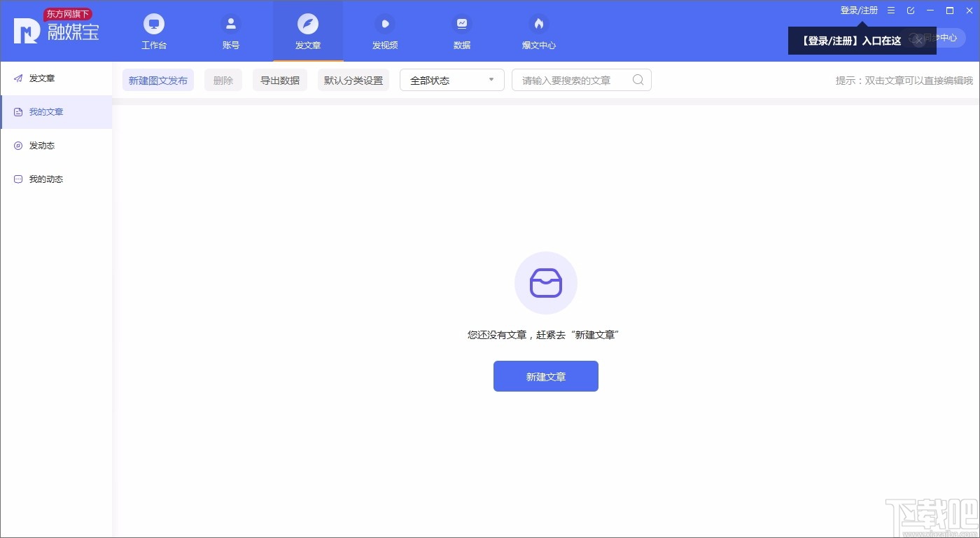Open the 账号 account management section
The width and height of the screenshot is (980, 538).
(x=231, y=32)
